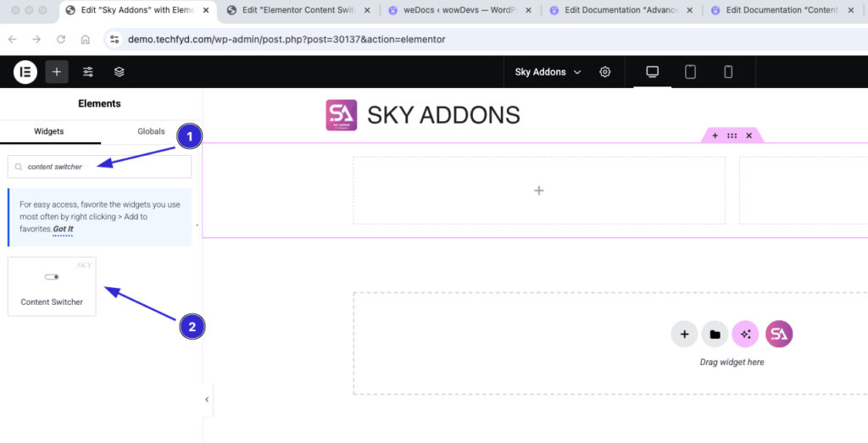This screenshot has height=443, width=868.
Task: Select the Widgets tab
Action: (x=49, y=131)
